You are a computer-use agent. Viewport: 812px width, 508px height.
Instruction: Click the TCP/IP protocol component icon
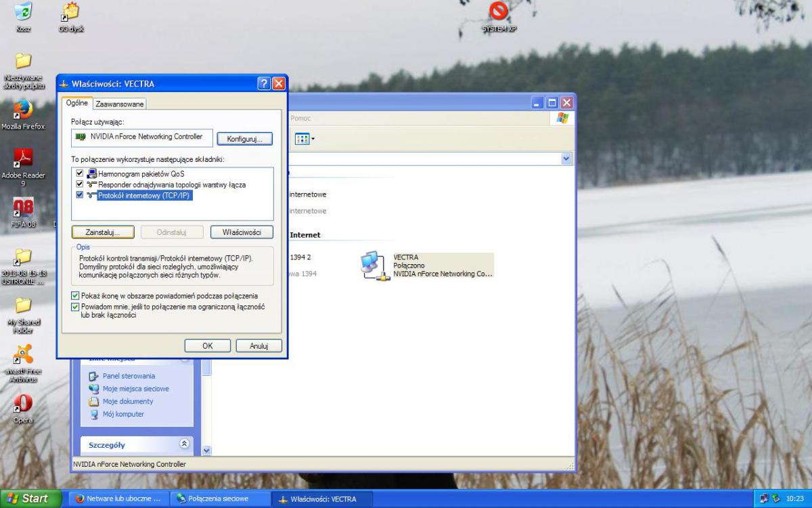pyautogui.click(x=92, y=195)
